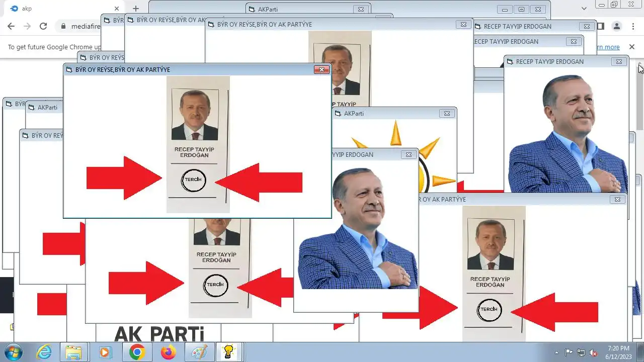Screen dimensions: 644x362
Task: Toggle the Chrome side panel
Action: (601, 26)
